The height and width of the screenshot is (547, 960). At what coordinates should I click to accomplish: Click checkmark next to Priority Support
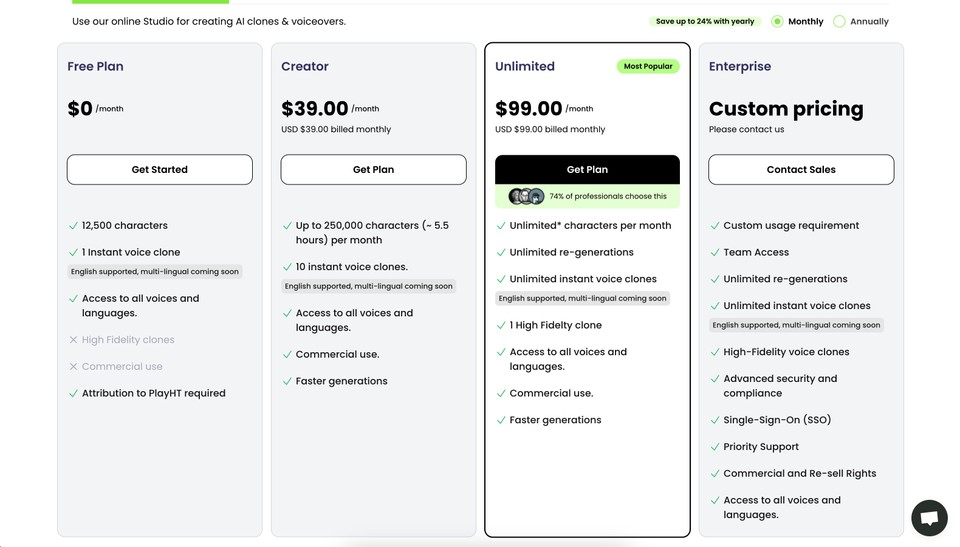714,447
